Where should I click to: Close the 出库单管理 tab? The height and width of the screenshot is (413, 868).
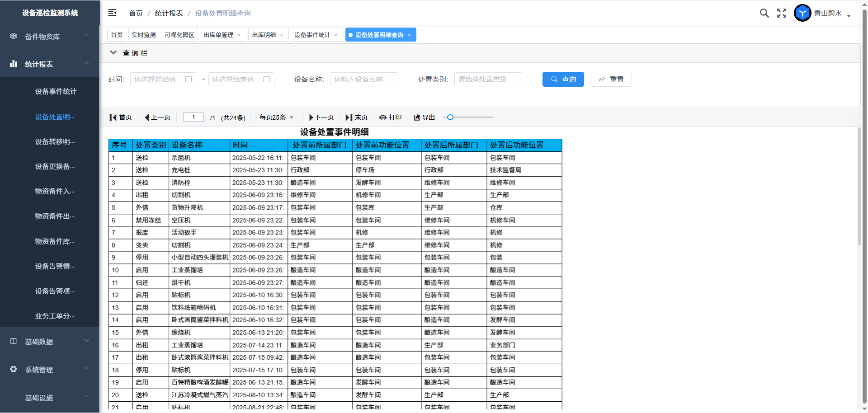[239, 35]
